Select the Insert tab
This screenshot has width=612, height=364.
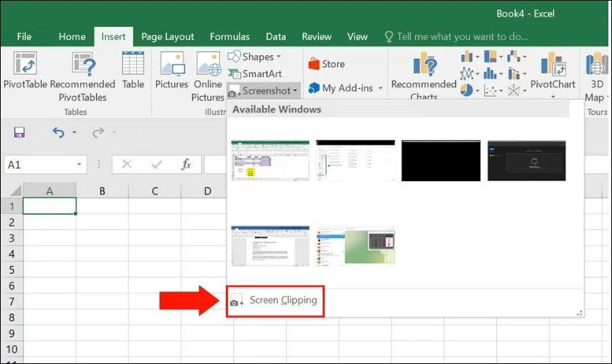114,36
